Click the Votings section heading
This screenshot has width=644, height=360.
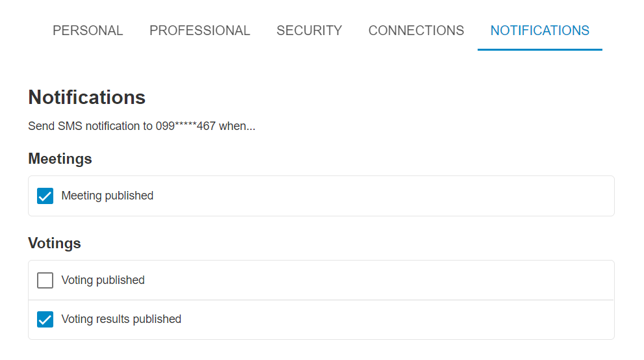point(54,243)
